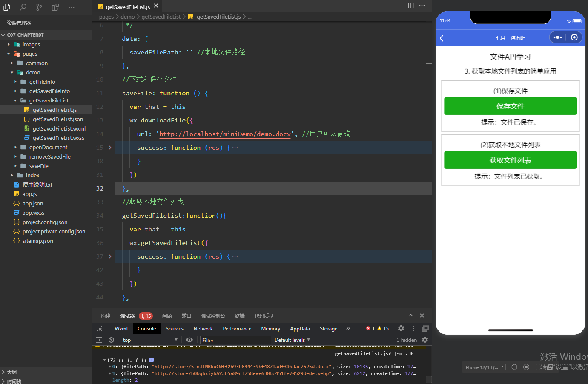
Task: Toggle console sidebar panel
Action: point(99,340)
